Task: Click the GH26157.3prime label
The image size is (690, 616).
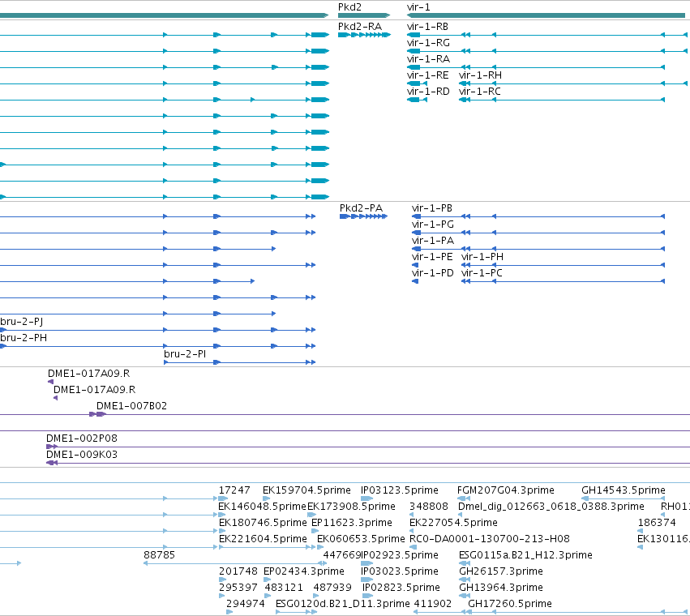Action: pyautogui.click(x=501, y=572)
